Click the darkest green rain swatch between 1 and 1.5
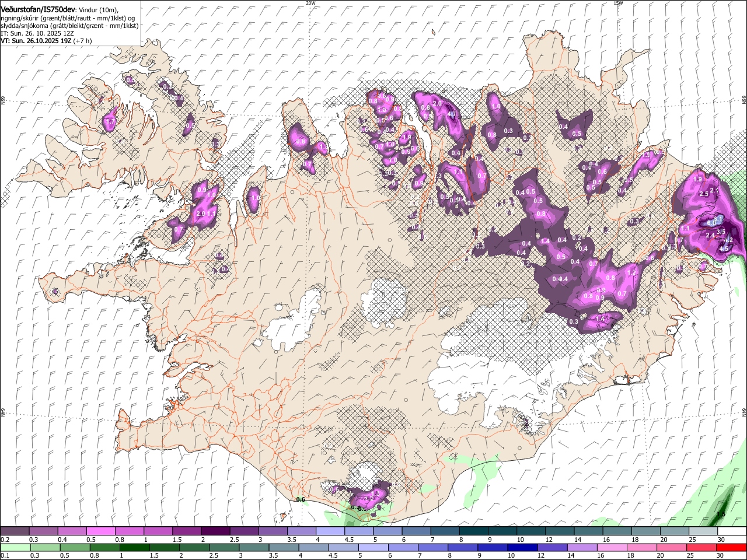 coord(134,547)
